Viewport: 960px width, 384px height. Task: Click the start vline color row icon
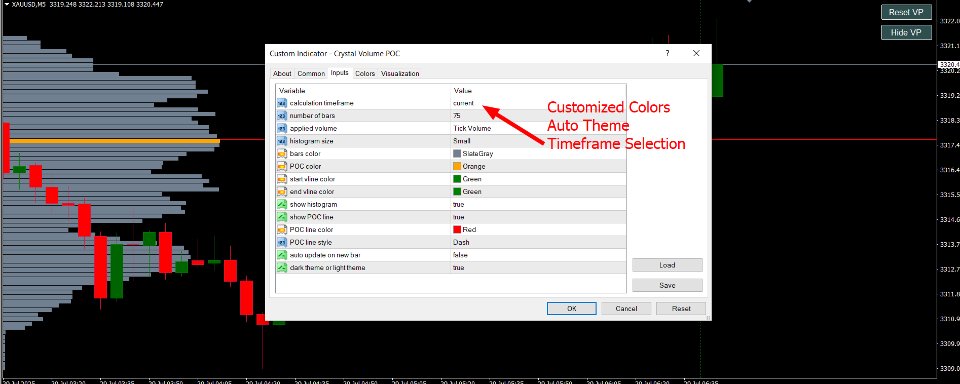click(x=282, y=179)
